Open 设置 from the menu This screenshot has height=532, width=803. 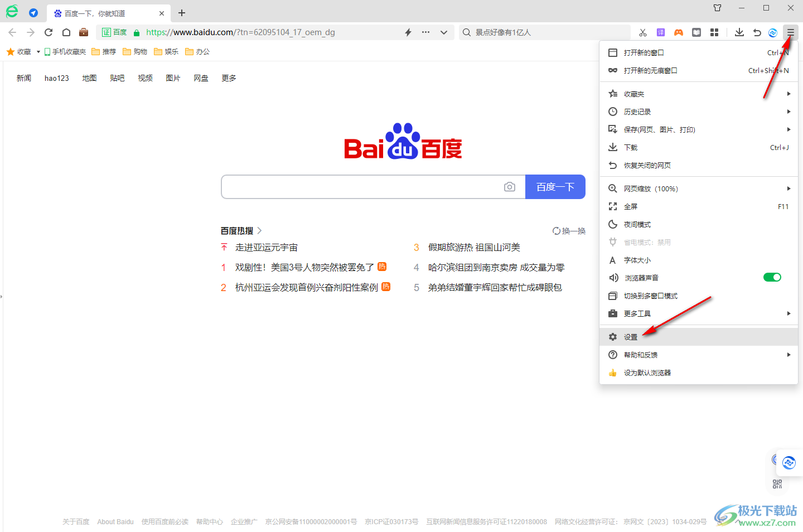[x=699, y=337]
